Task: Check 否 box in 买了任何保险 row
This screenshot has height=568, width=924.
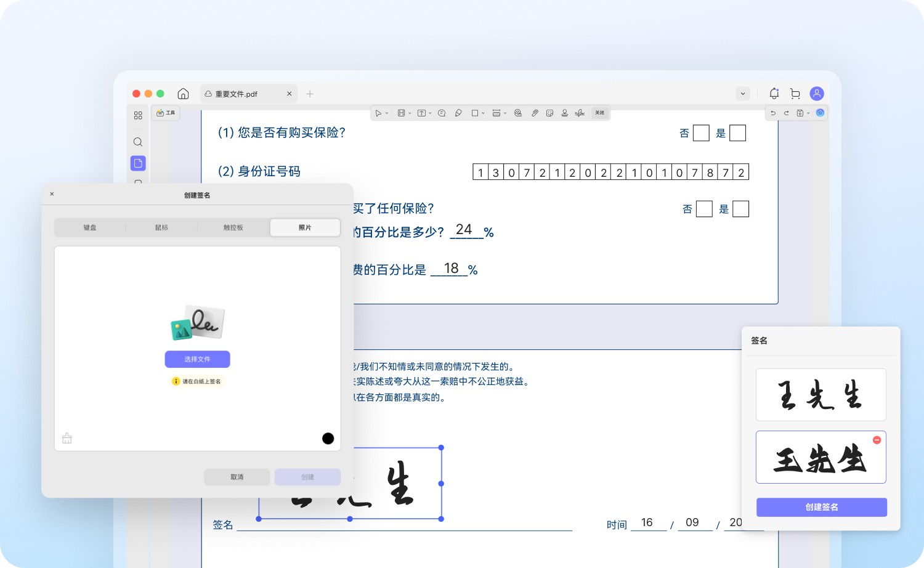Action: 704,209
